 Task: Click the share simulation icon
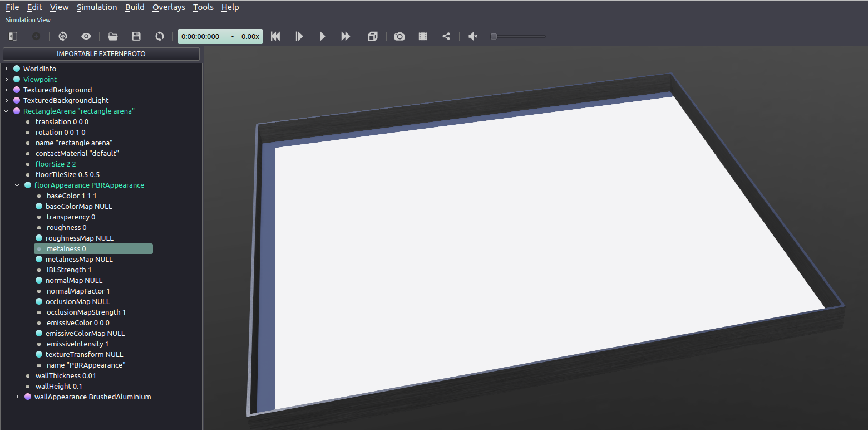point(446,36)
